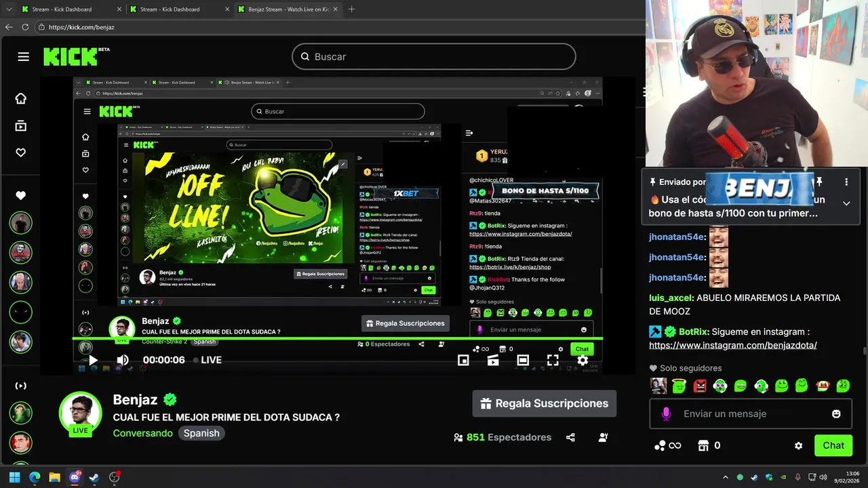Open the video player settings gear

[x=583, y=360]
